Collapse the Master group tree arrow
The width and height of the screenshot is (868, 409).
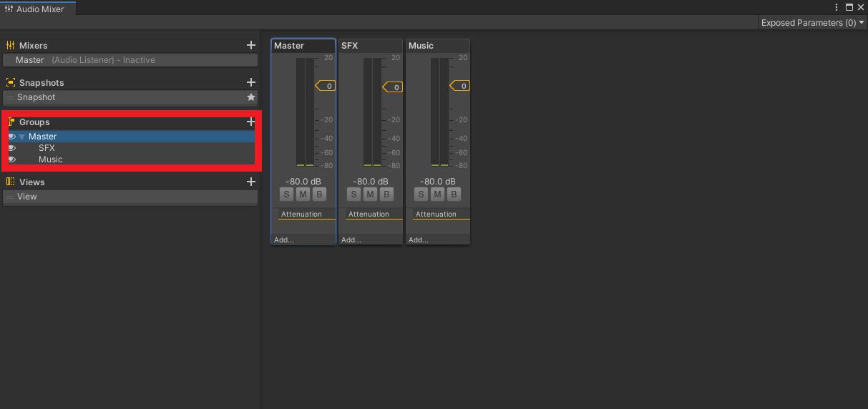tap(22, 137)
